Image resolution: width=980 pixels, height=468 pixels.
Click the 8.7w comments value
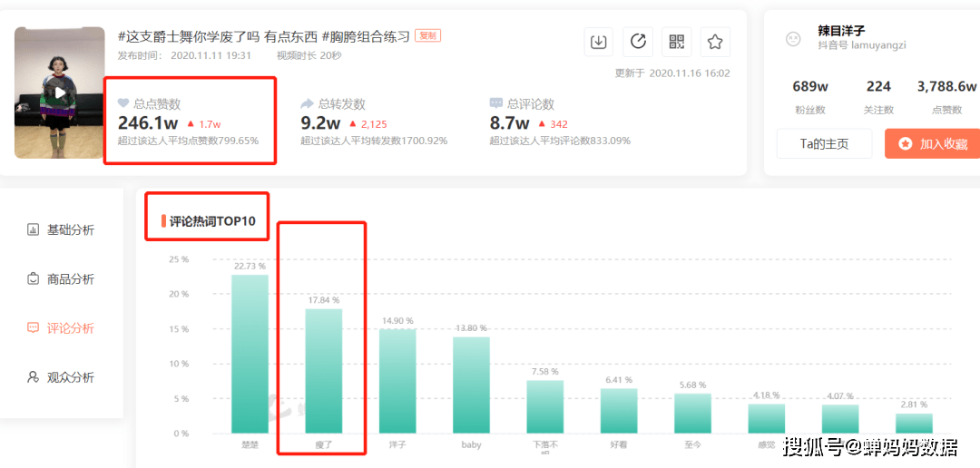509,122
